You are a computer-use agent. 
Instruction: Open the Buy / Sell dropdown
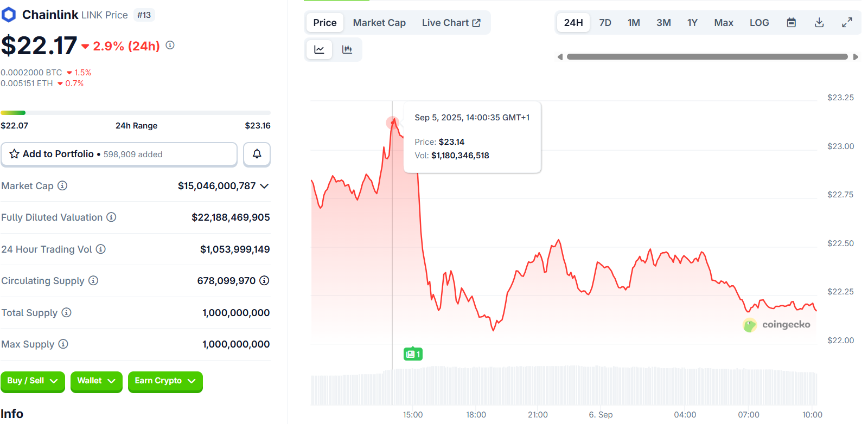(x=33, y=381)
